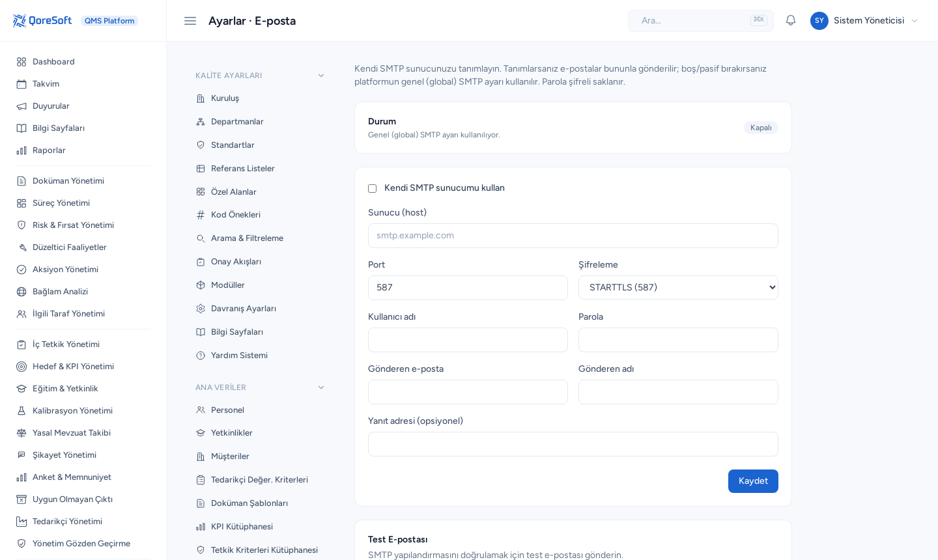Click the Dashboard icon in sidebar

[21, 62]
